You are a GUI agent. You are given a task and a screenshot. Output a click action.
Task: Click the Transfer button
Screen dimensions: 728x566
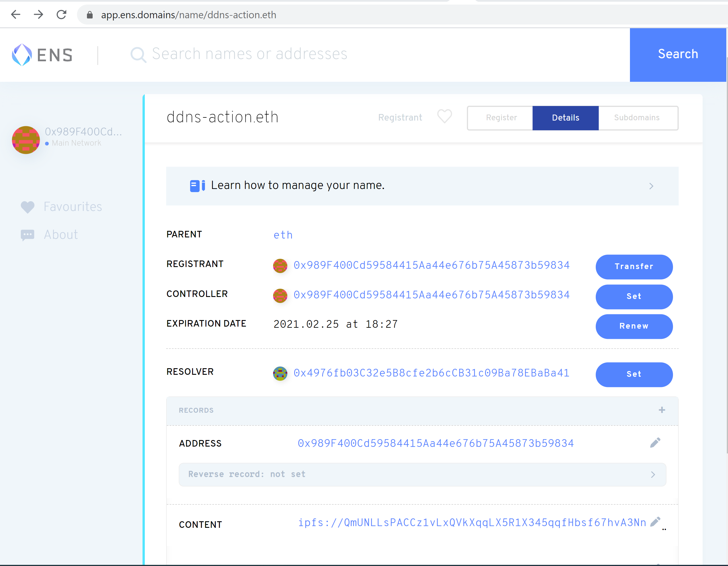tap(634, 267)
